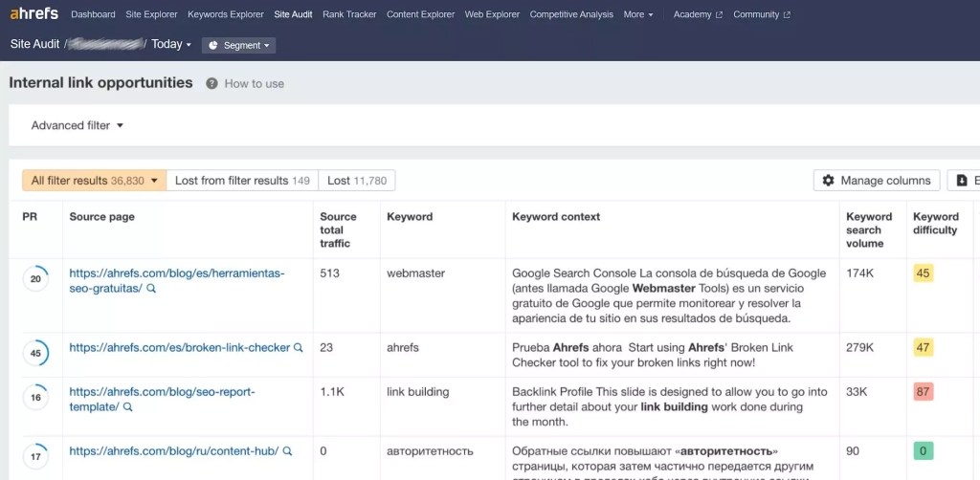
Task: Click PR 45 circular score indicator
Action: 35,353
